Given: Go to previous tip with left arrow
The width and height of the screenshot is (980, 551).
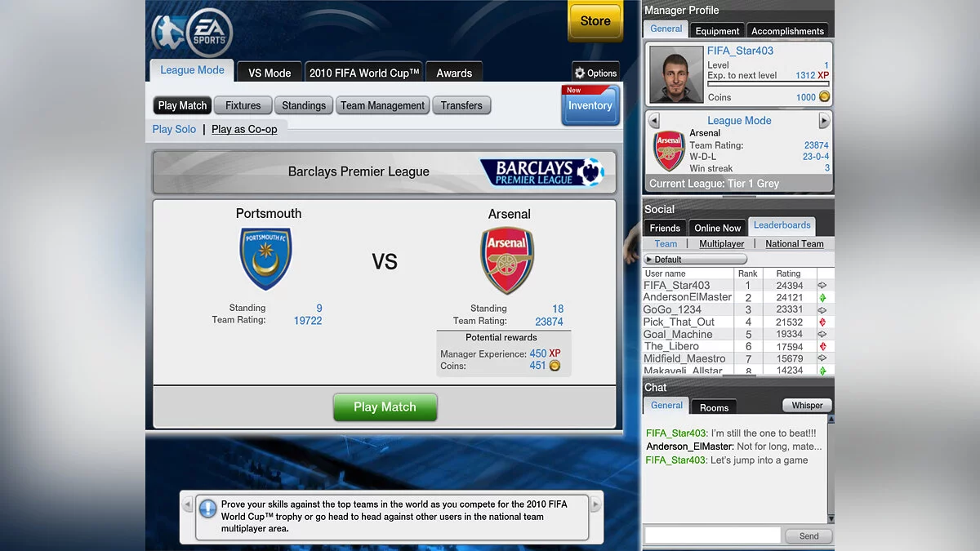Looking at the screenshot, I should point(187,505).
